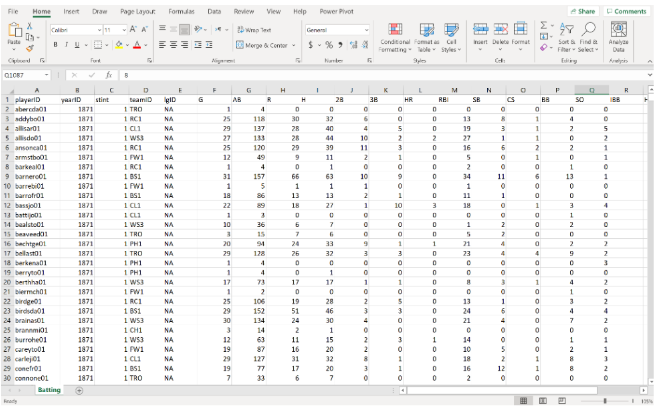
Task: Decrease font size with small A
Action: (x=144, y=30)
